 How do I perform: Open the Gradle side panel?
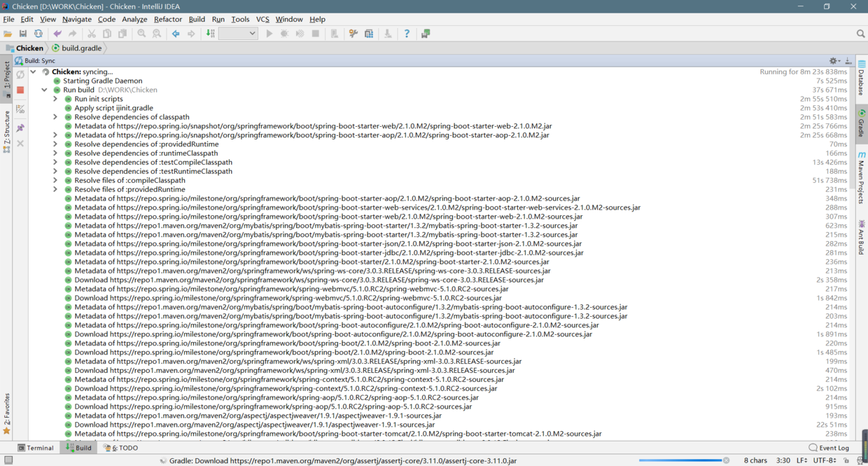coord(862,123)
